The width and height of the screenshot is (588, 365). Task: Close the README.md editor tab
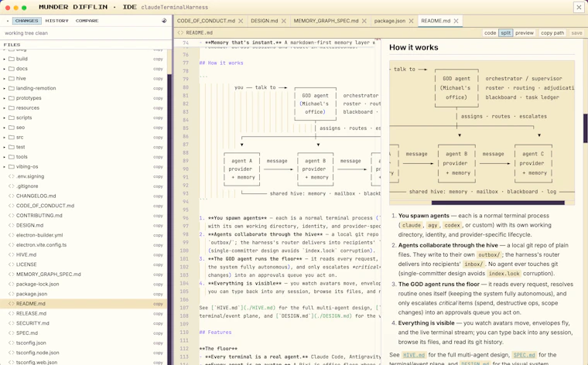pos(456,21)
